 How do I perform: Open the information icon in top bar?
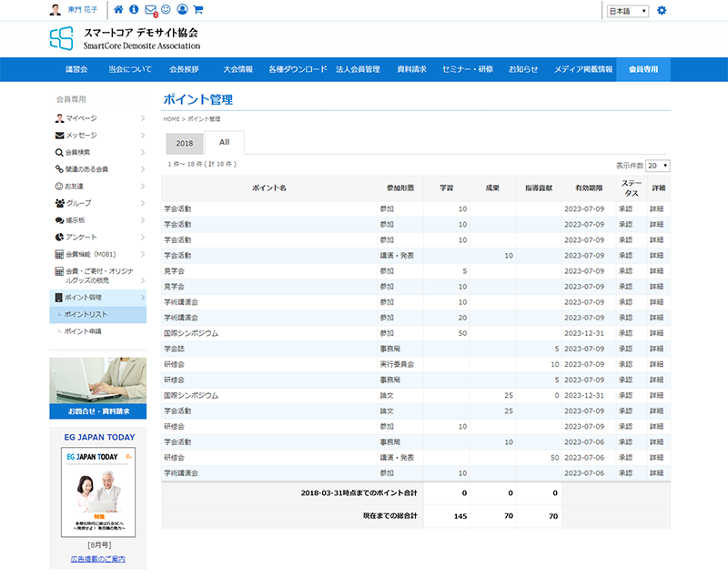(x=135, y=10)
